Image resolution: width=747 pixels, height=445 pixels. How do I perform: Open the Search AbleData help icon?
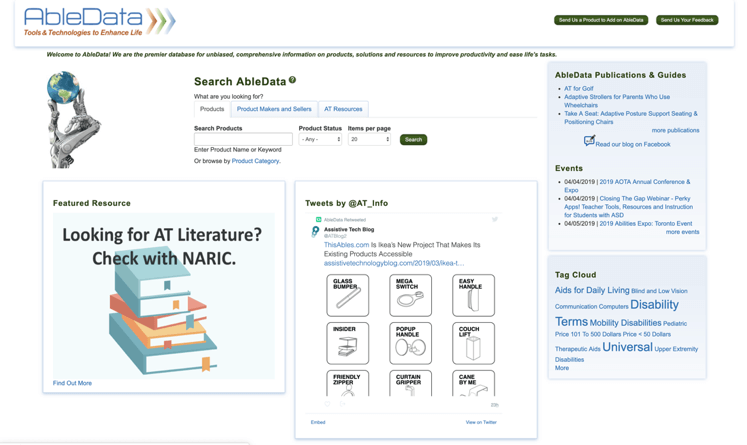point(293,80)
